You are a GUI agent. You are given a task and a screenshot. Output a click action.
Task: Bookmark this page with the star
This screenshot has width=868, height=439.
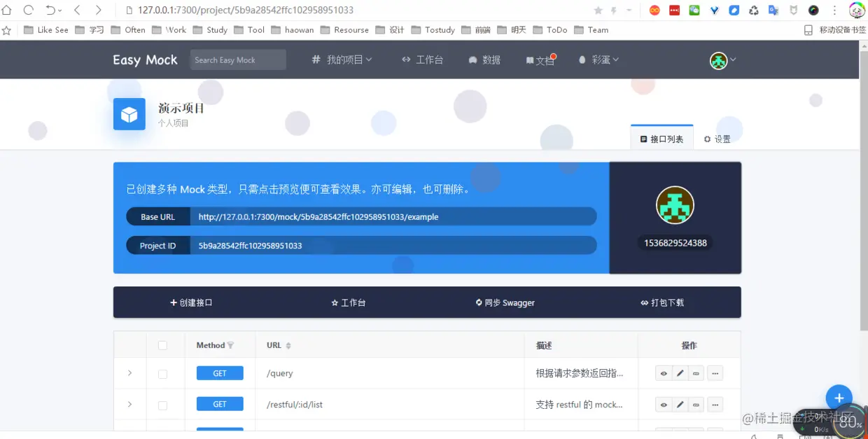(x=598, y=11)
